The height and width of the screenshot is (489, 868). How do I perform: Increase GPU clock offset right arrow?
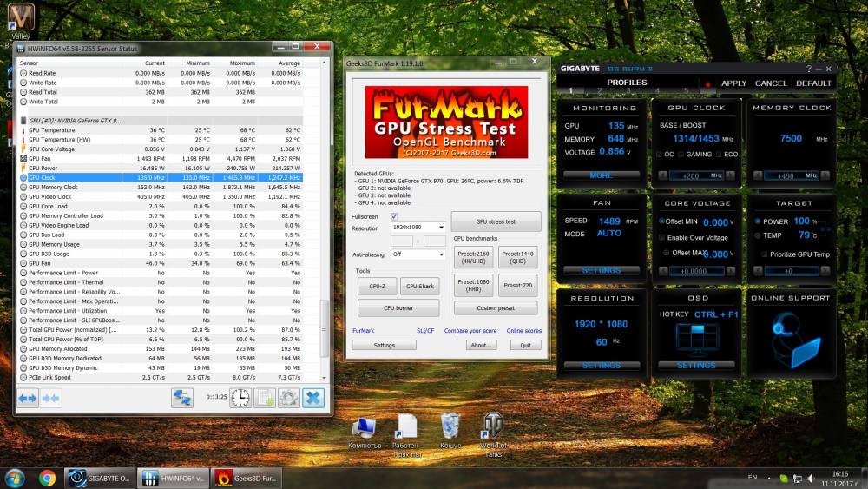pyautogui.click(x=731, y=175)
